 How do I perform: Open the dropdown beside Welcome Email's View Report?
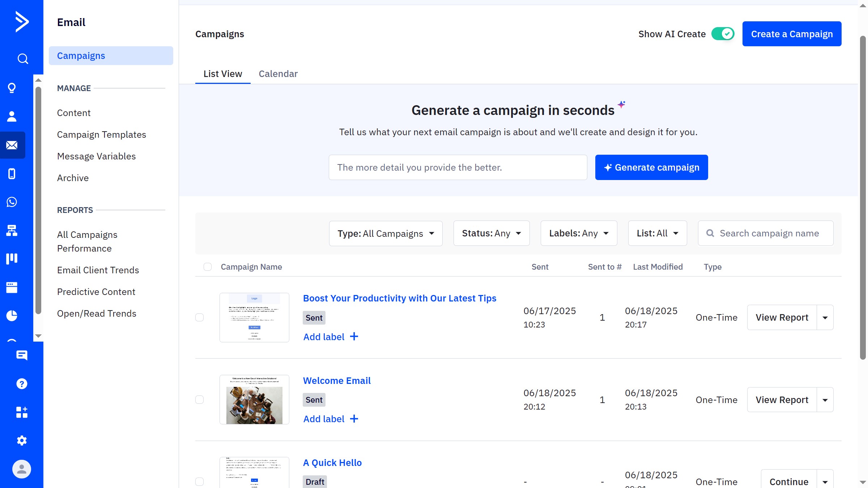tap(825, 400)
